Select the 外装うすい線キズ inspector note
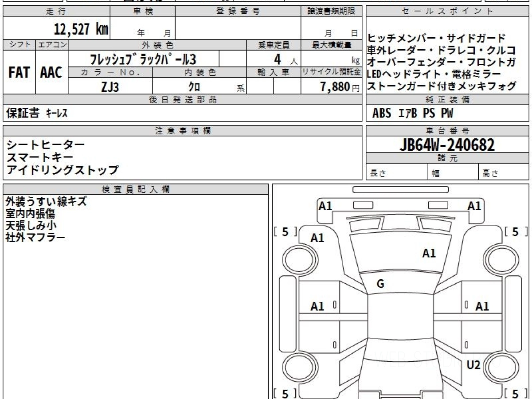 (x=46, y=202)
